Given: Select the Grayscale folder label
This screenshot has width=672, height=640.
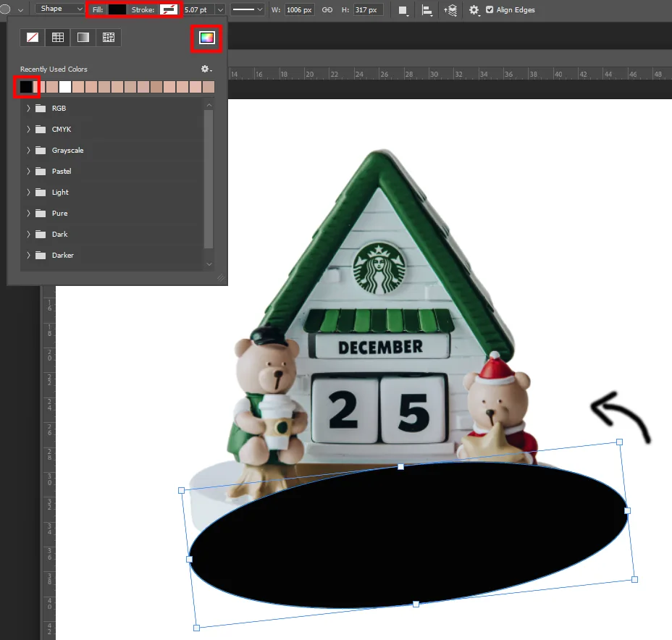Looking at the screenshot, I should [x=68, y=151].
